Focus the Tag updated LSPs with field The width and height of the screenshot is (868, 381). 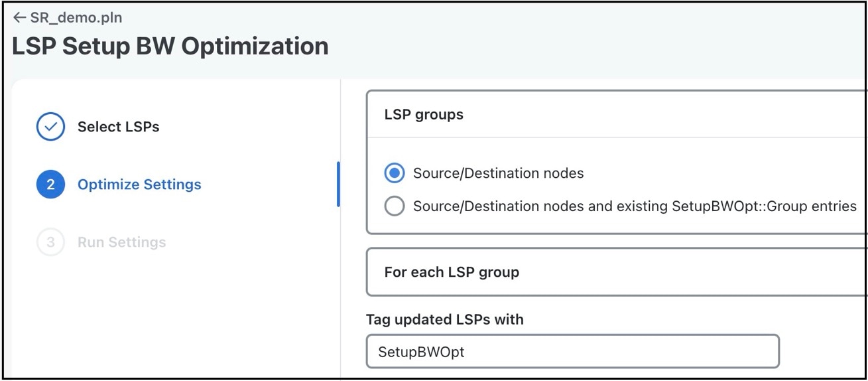tap(573, 351)
